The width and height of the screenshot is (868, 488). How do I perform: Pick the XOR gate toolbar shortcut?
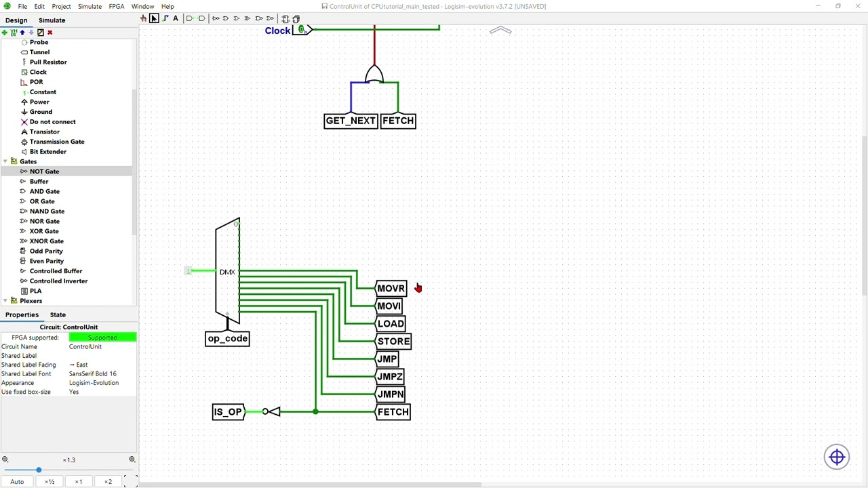(x=248, y=18)
